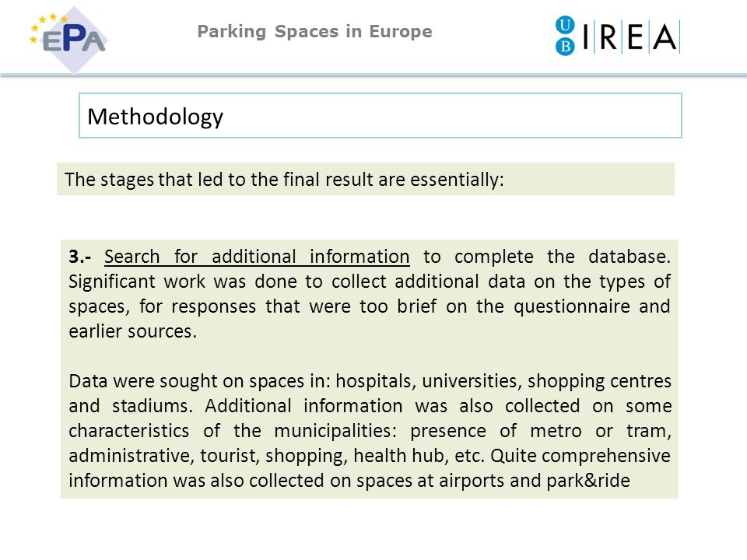Click the 'Data were sought on spaces in' sentence
The image size is (747, 560).
coord(200,381)
